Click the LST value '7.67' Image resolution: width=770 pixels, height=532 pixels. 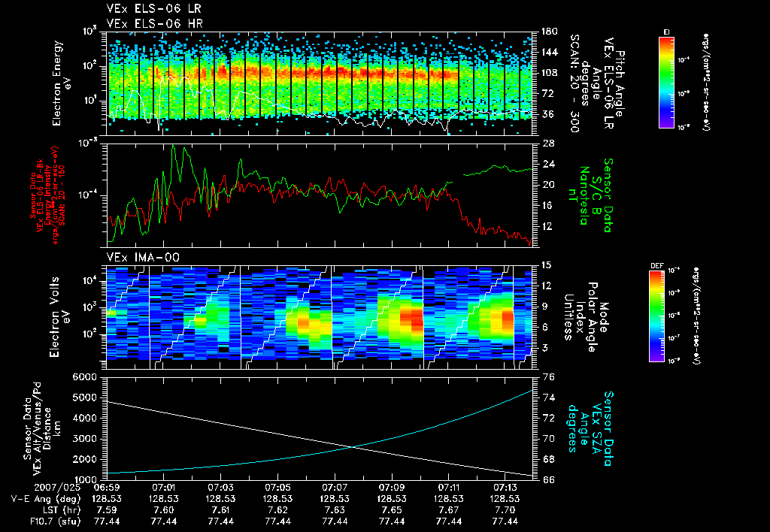click(x=448, y=510)
